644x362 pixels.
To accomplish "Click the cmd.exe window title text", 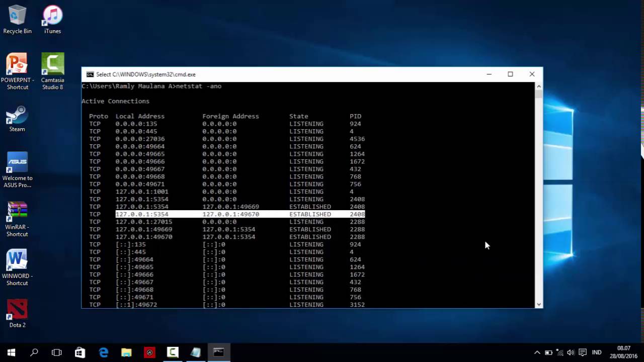I will tap(146, 74).
